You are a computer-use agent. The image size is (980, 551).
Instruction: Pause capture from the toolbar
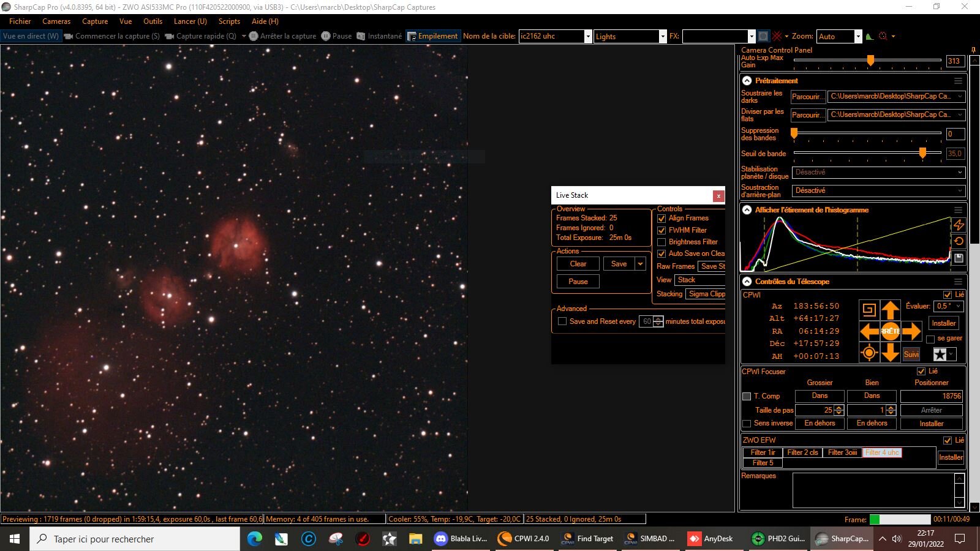tap(337, 36)
